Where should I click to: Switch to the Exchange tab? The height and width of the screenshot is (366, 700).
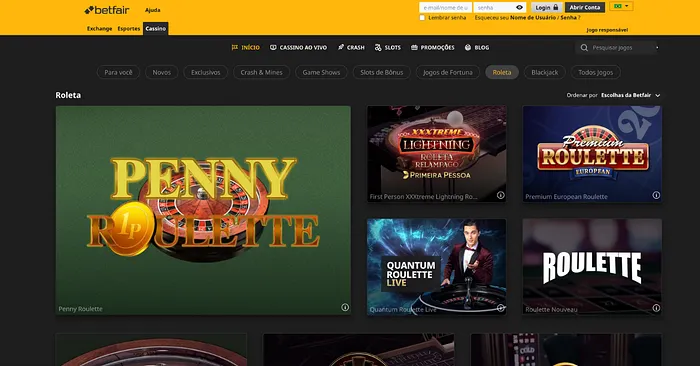click(x=100, y=29)
